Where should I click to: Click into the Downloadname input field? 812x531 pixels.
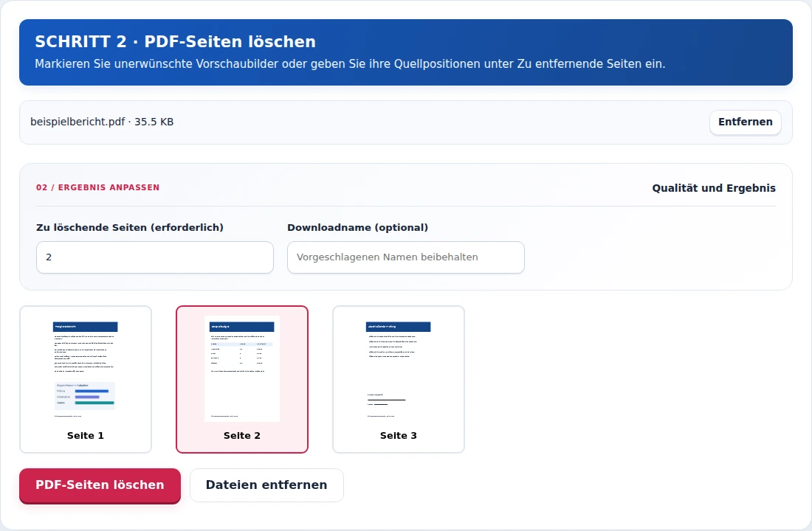(406, 257)
